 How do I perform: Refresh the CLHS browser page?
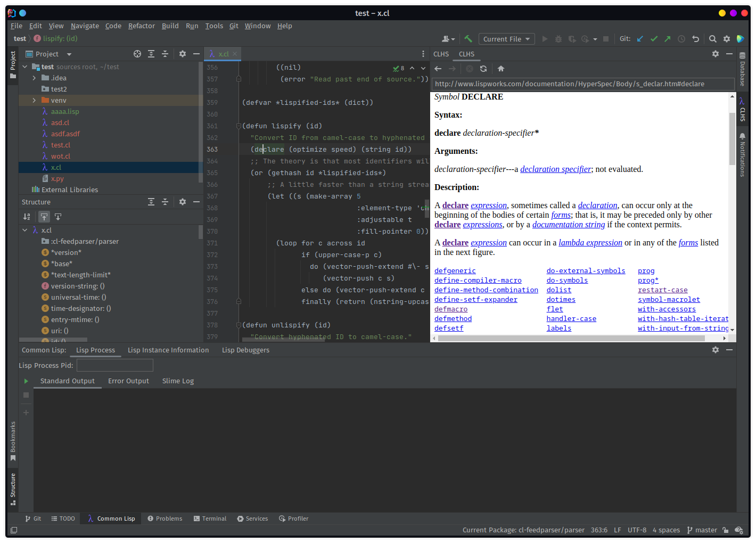[483, 69]
